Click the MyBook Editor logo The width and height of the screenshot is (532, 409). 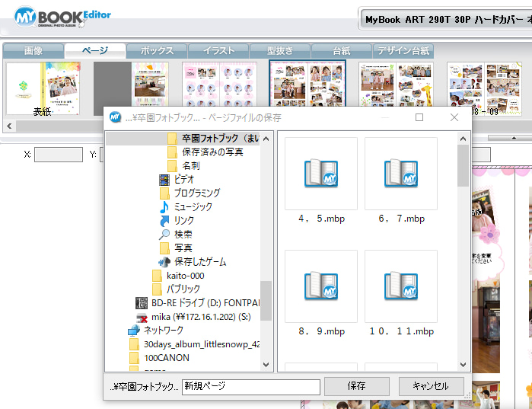click(x=62, y=17)
